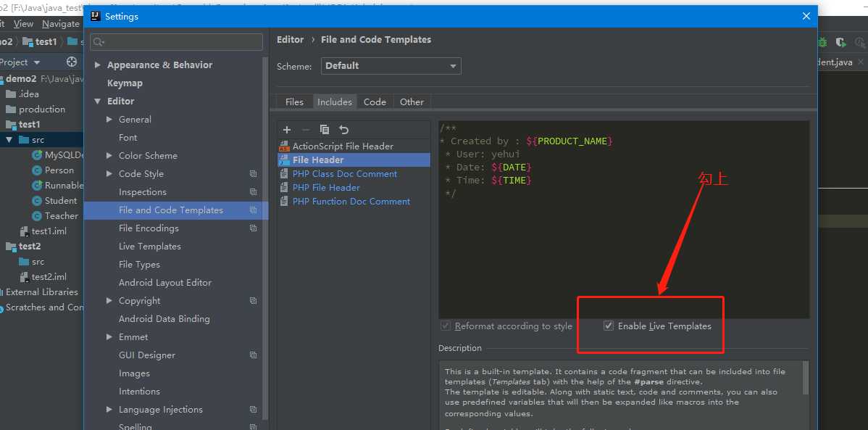868x430 pixels.
Task: Switch to the Files tab
Action: coord(294,102)
